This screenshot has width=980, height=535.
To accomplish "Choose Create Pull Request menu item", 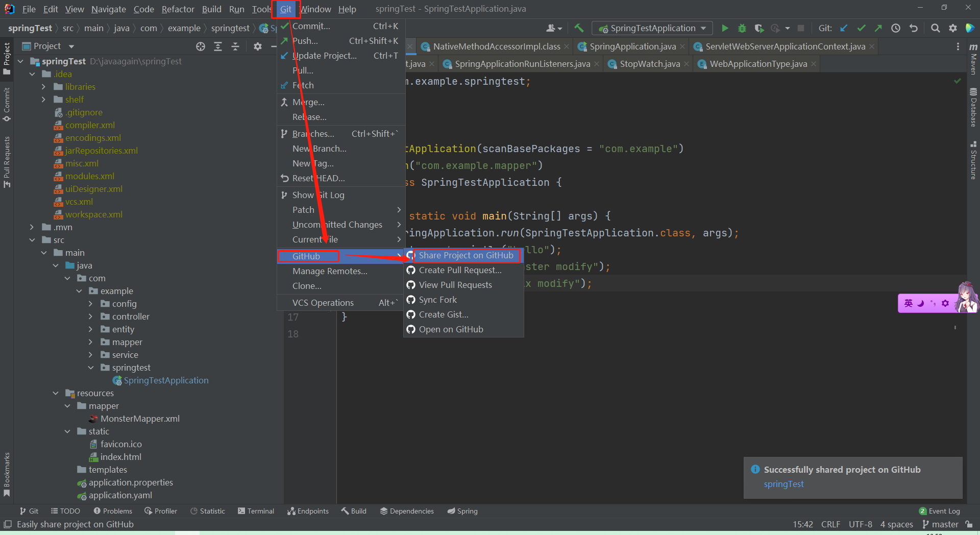I will pyautogui.click(x=463, y=270).
